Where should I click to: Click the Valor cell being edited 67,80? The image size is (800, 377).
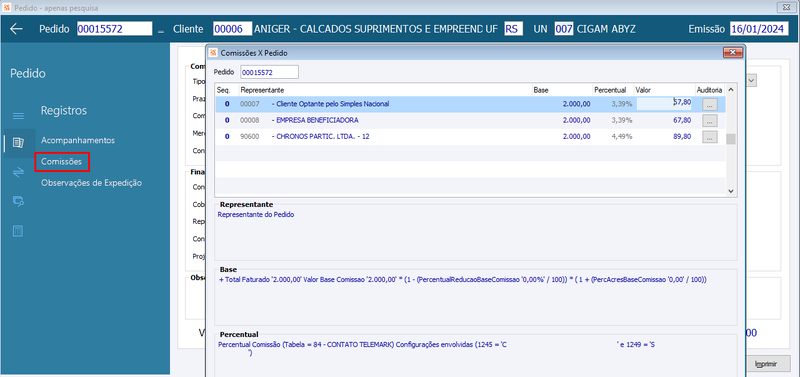(664, 104)
